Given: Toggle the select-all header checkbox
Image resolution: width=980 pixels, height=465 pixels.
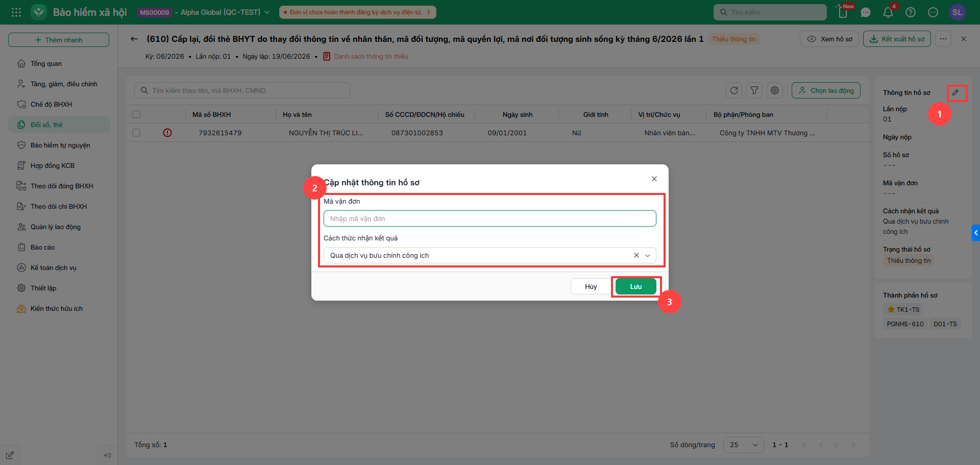Looking at the screenshot, I should (136, 114).
